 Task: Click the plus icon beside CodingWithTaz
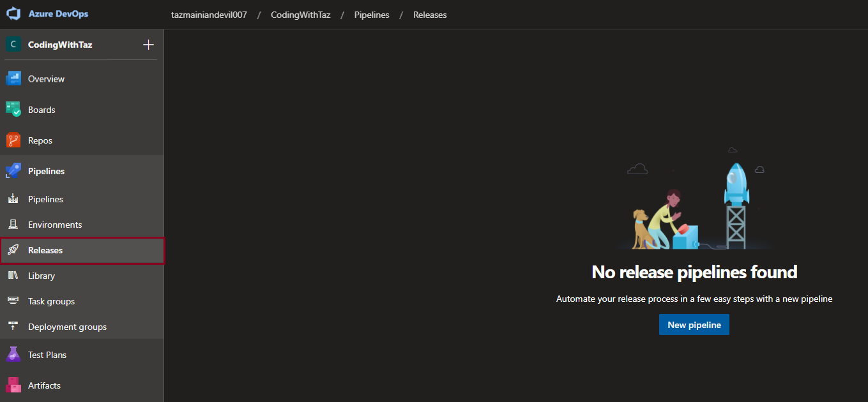click(x=148, y=45)
